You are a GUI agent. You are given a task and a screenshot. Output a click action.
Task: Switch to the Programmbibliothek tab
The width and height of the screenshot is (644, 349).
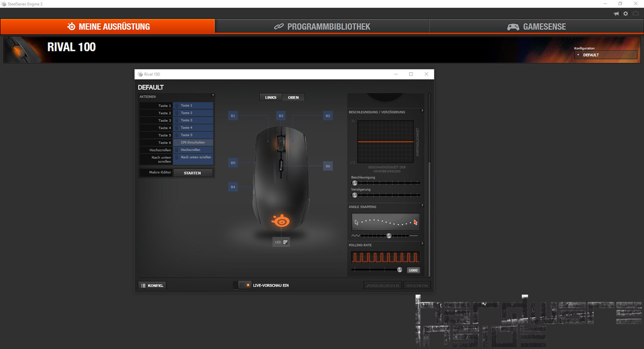click(x=322, y=27)
